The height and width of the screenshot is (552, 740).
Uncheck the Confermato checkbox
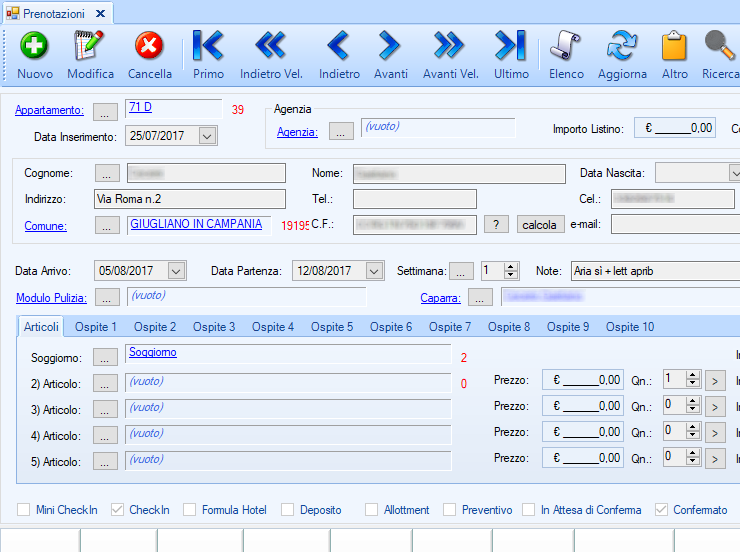click(661, 510)
